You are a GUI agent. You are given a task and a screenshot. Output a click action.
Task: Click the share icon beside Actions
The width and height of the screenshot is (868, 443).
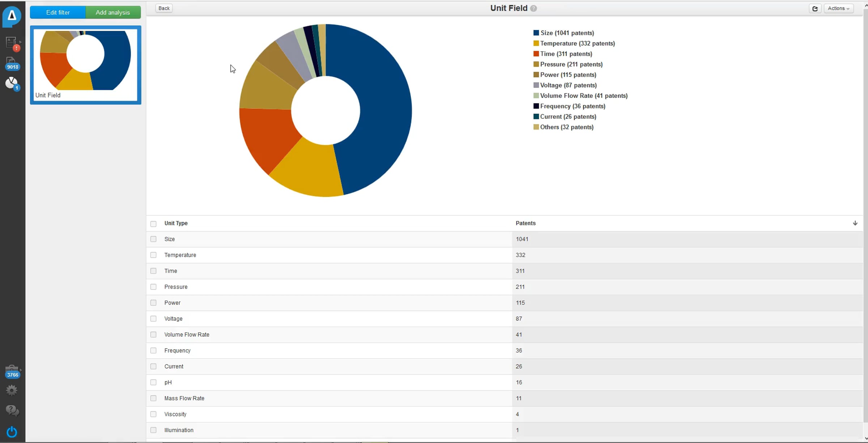[815, 8]
